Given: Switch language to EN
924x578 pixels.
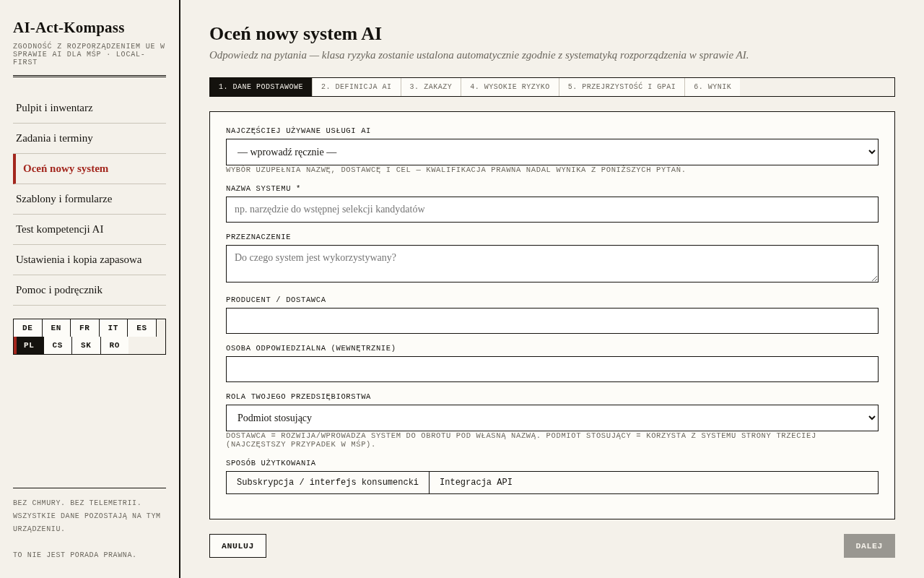Looking at the screenshot, I should (x=56, y=328).
